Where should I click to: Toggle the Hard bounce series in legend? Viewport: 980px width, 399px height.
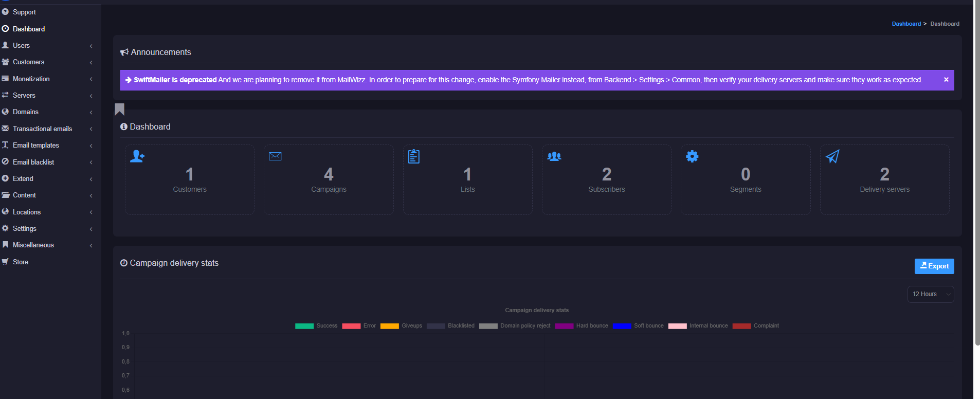click(x=582, y=326)
